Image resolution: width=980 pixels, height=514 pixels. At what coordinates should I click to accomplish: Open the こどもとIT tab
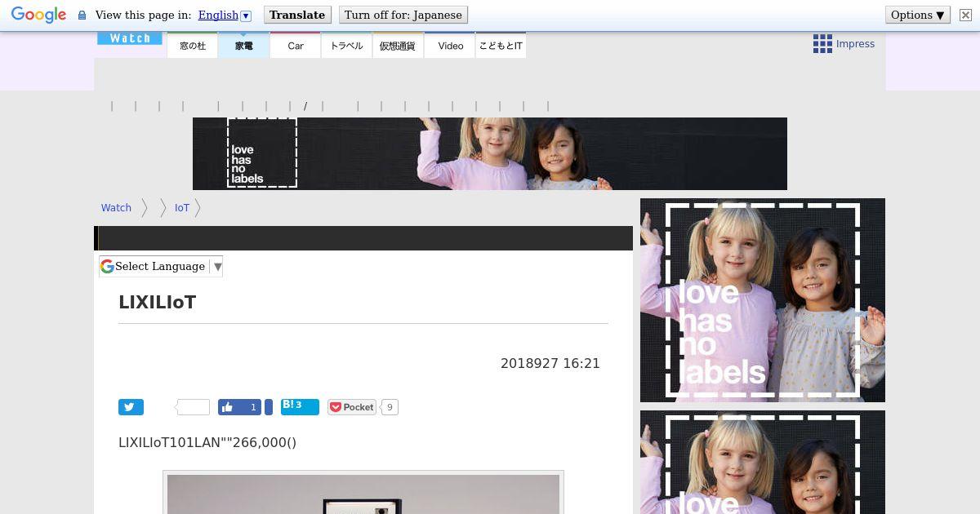[x=501, y=46]
